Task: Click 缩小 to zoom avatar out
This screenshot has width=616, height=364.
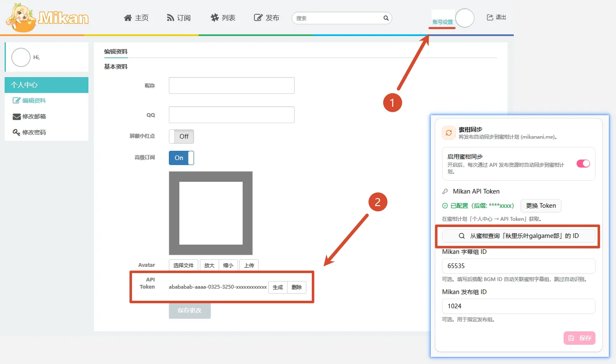Action: pyautogui.click(x=228, y=265)
